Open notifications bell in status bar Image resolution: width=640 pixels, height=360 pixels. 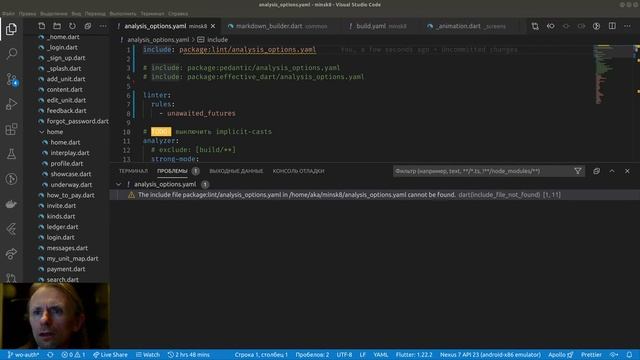(629, 355)
